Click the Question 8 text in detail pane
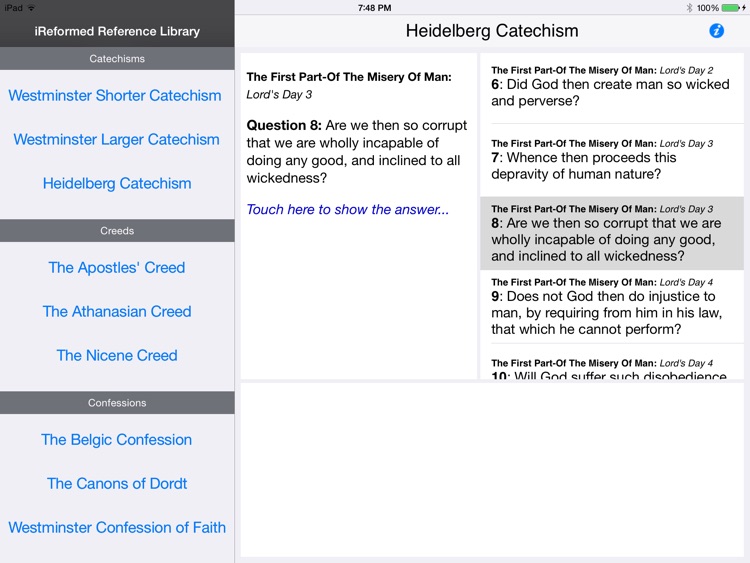The image size is (750, 563). (x=357, y=152)
